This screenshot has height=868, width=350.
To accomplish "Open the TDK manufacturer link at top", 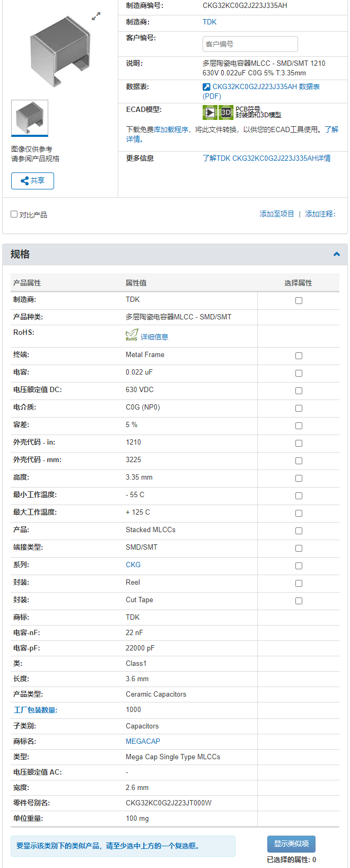I will 209,22.
